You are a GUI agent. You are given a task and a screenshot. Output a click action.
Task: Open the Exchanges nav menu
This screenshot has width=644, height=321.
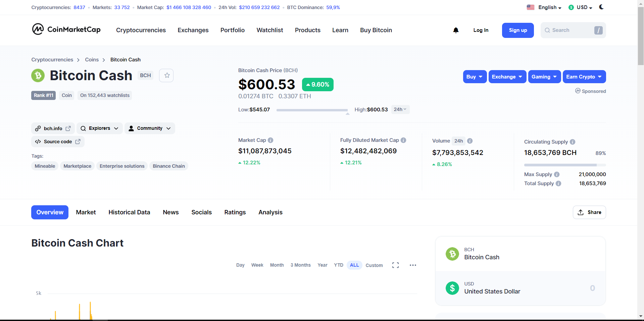click(x=193, y=30)
